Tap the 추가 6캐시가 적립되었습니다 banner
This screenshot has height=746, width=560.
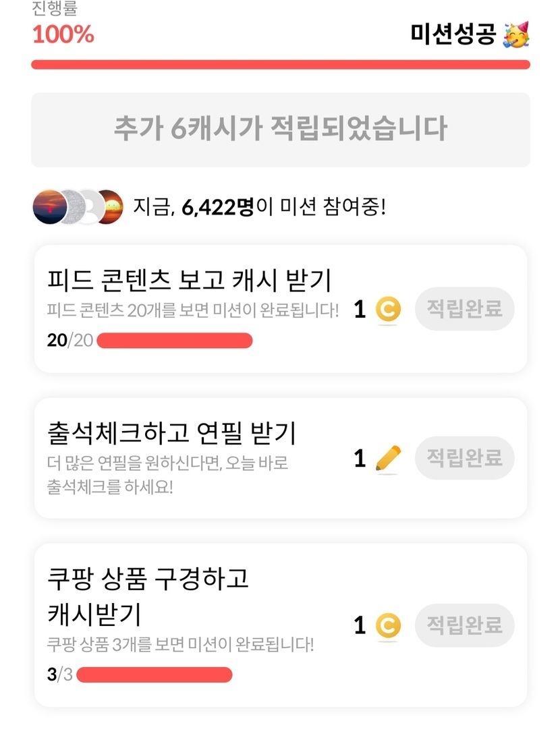(x=280, y=129)
